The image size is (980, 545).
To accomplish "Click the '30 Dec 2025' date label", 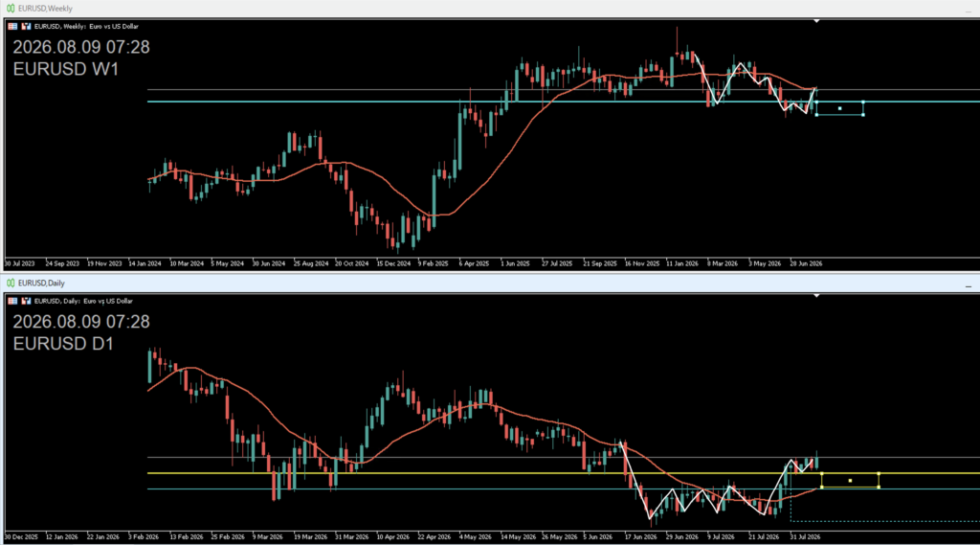I will (21, 537).
